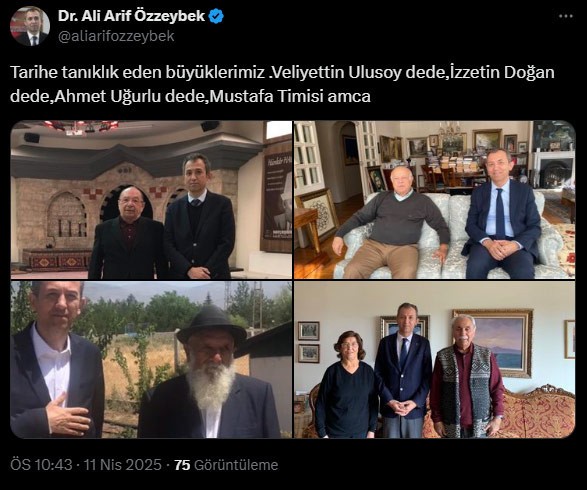587x490 pixels.
Task: View the photo of two men on sofa
Action: pos(435,200)
